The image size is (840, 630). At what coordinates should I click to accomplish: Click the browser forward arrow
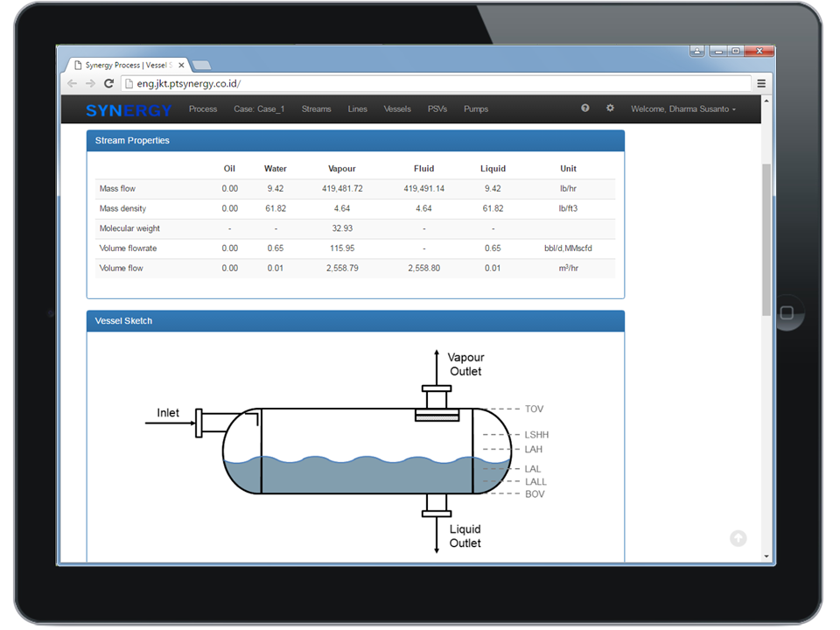pyautogui.click(x=90, y=84)
